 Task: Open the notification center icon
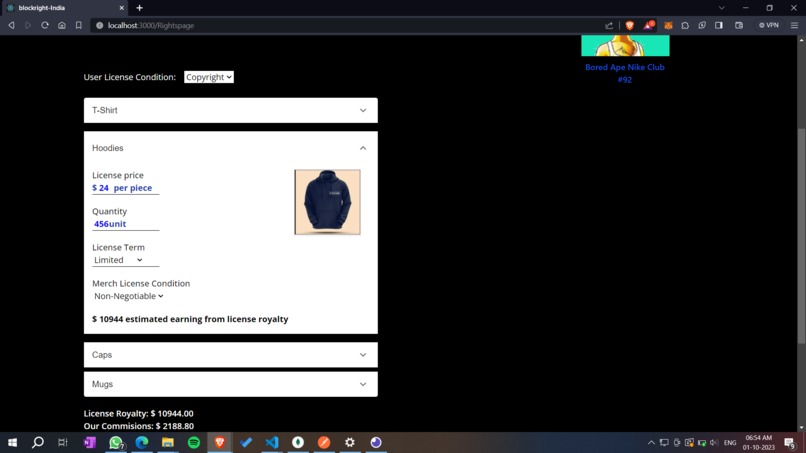point(790,442)
